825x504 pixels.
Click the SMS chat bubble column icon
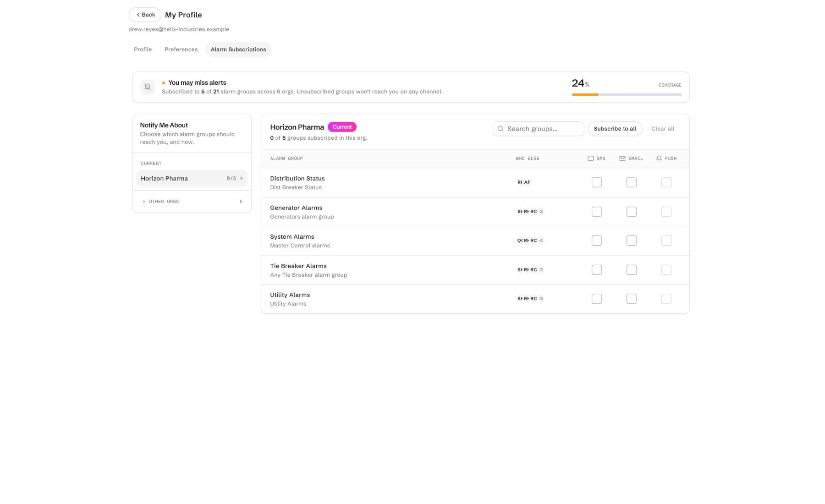[x=590, y=159]
